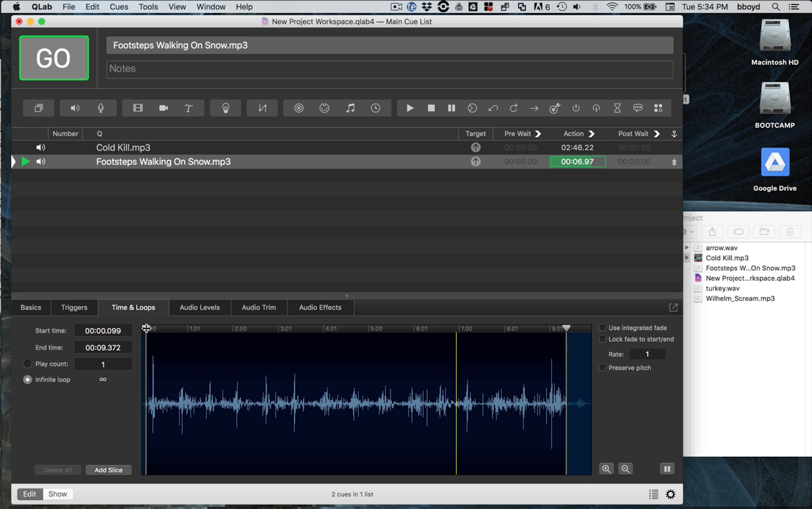Open the Cues menu in menu bar
The height and width of the screenshot is (509, 812).
click(x=119, y=7)
